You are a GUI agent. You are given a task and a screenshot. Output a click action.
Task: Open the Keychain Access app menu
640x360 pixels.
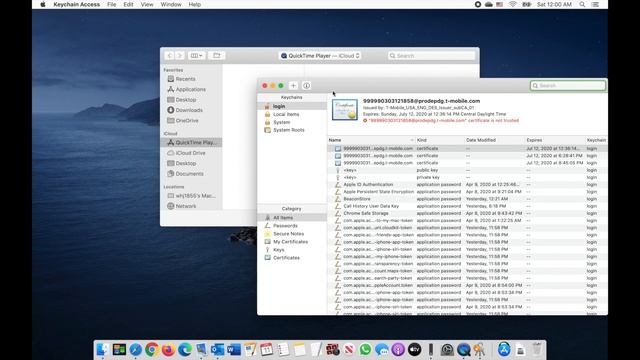[x=76, y=4]
